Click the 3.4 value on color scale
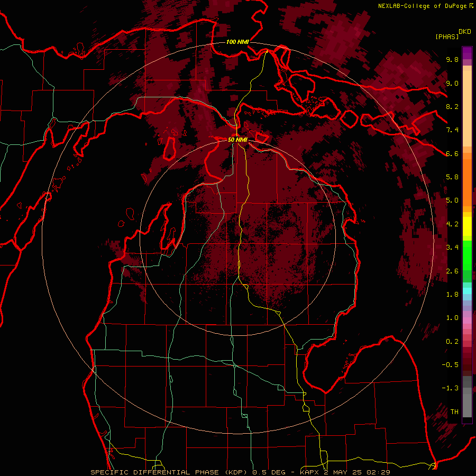This screenshot has height=476, width=476. tap(452, 248)
